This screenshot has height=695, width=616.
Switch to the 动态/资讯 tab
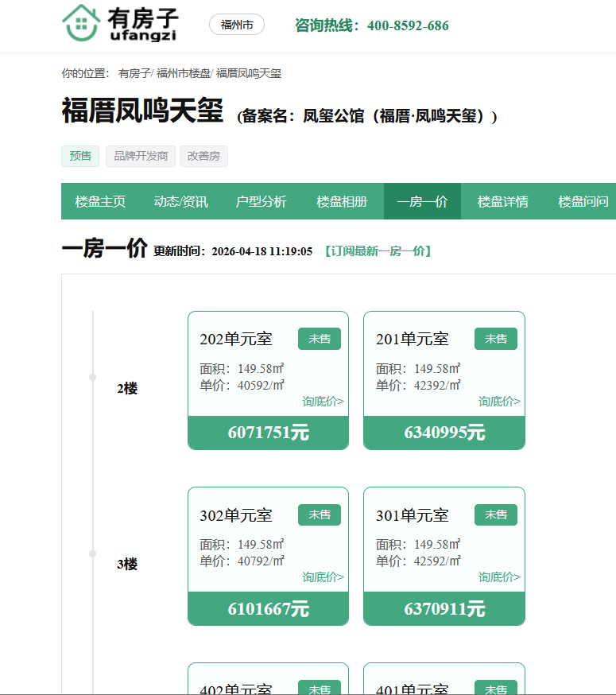180,201
